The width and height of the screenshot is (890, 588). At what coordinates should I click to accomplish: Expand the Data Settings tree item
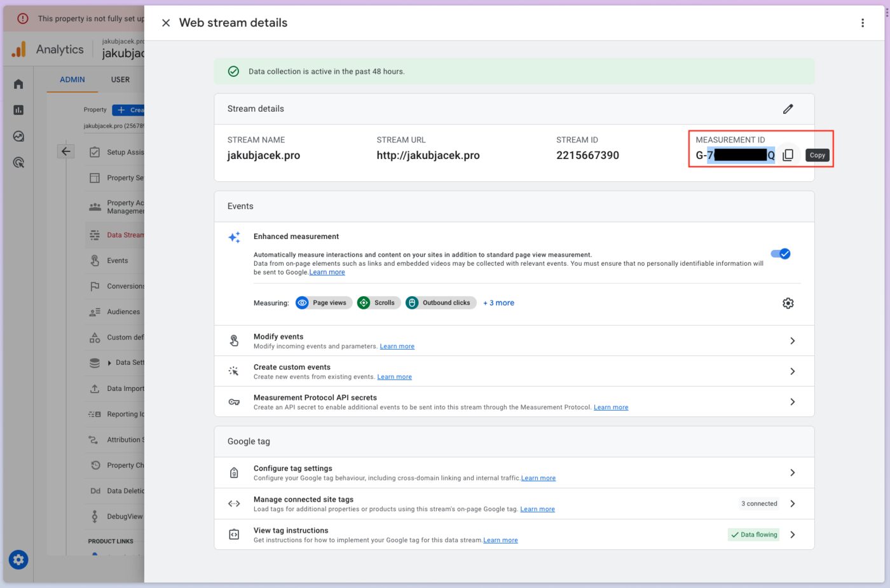pyautogui.click(x=108, y=362)
